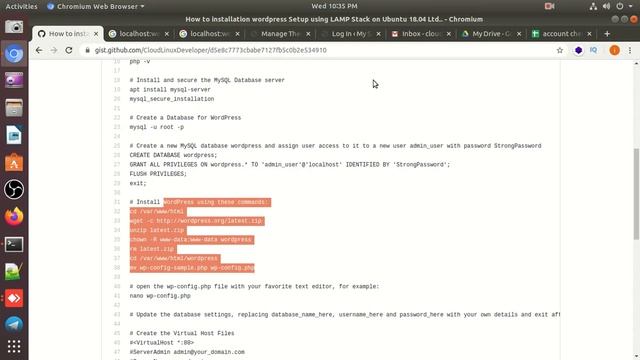Image resolution: width=640 pixels, height=360 pixels.
Task: Click line '#ServerAdmin admin@your_domain.com'
Action: coord(187,352)
